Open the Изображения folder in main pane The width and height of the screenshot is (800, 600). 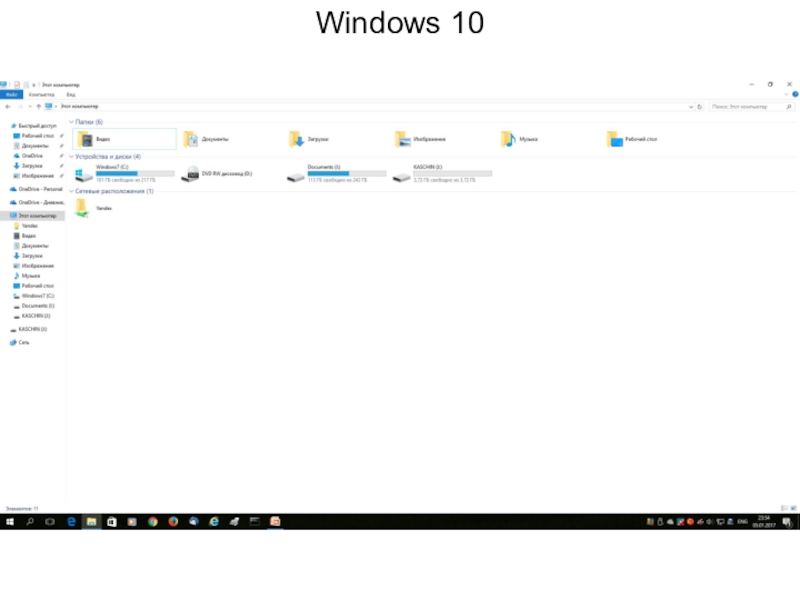(420, 139)
